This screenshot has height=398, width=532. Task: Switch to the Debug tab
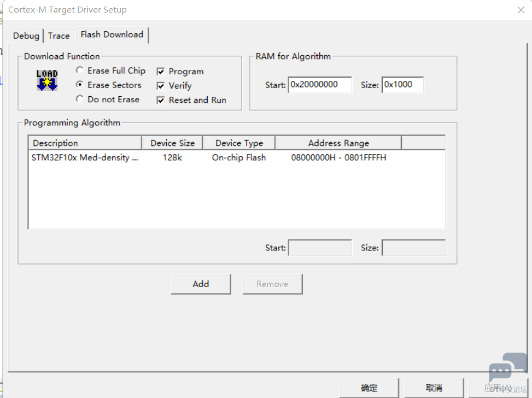click(x=26, y=36)
